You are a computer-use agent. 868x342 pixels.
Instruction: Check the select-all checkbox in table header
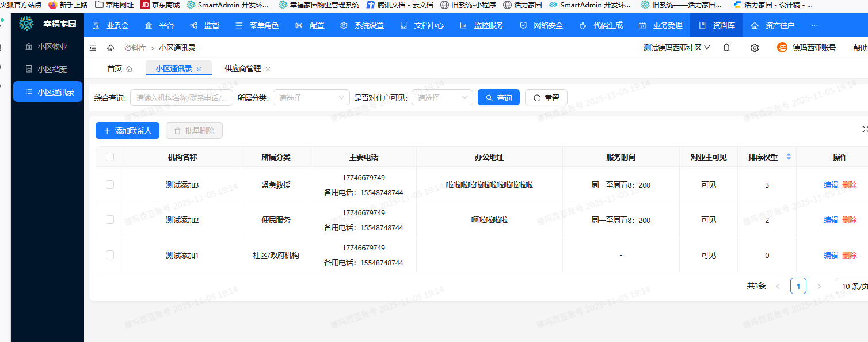[x=109, y=156]
